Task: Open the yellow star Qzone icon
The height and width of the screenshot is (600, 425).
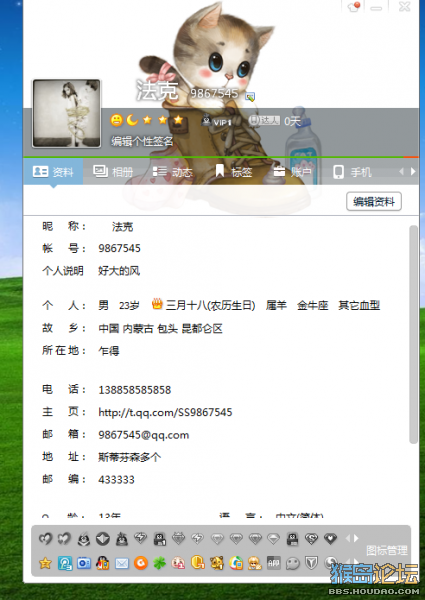Action: click(x=46, y=563)
